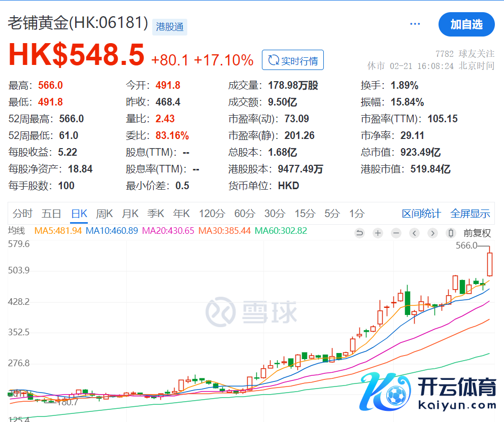Toggle the MA60 moving average legend
This screenshot has height=422, width=504.
[281, 231]
